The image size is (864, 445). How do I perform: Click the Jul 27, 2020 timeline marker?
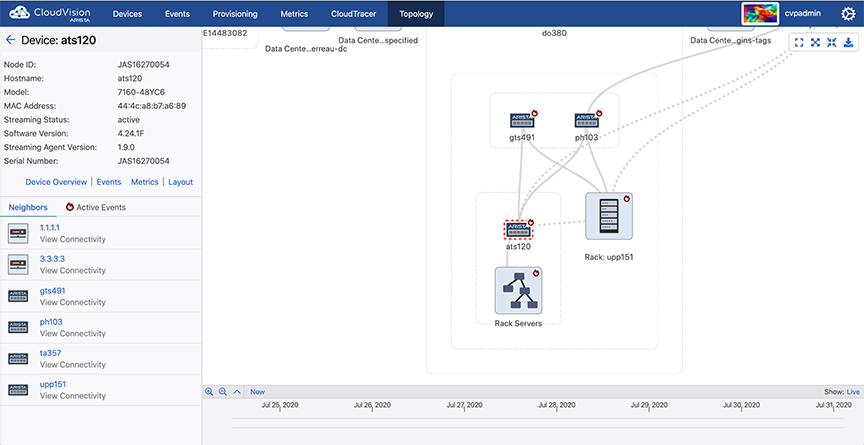[x=465, y=405]
